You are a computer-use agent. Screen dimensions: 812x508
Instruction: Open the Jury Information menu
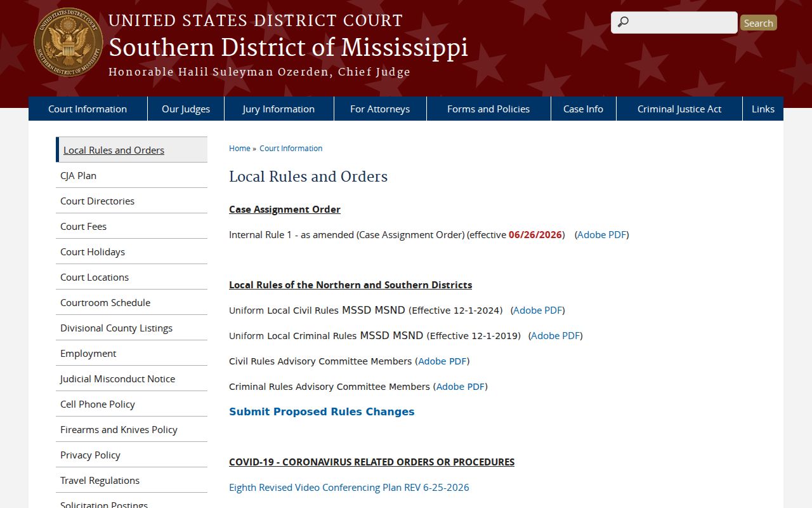[278, 109]
